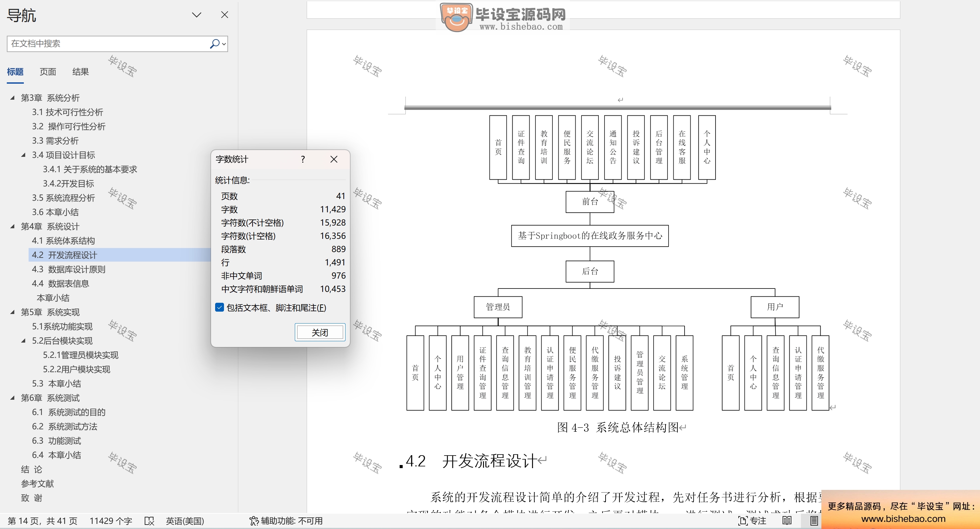Screen dimensions: 980x529
Task: Click the 前台 box in structure diagram
Action: (590, 201)
